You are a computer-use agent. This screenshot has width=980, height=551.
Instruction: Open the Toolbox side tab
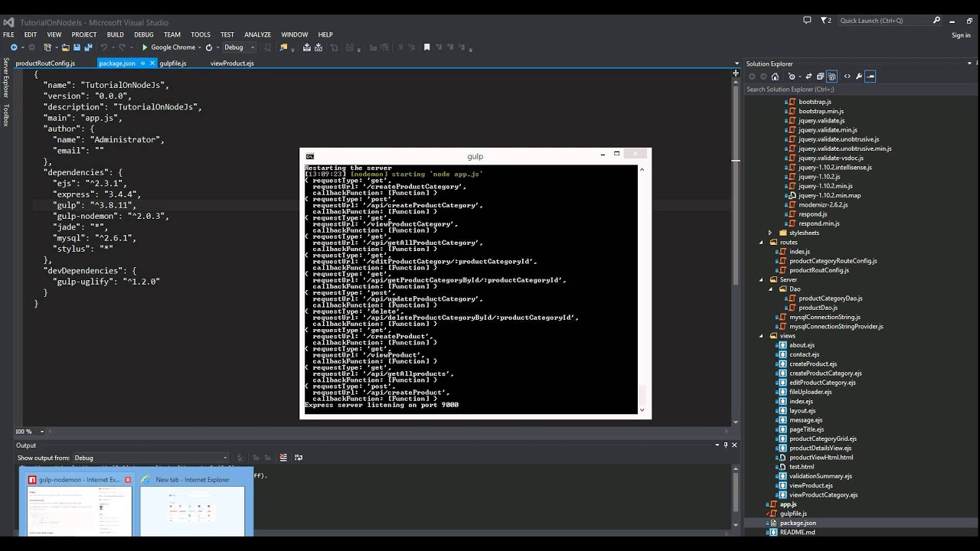(5, 115)
